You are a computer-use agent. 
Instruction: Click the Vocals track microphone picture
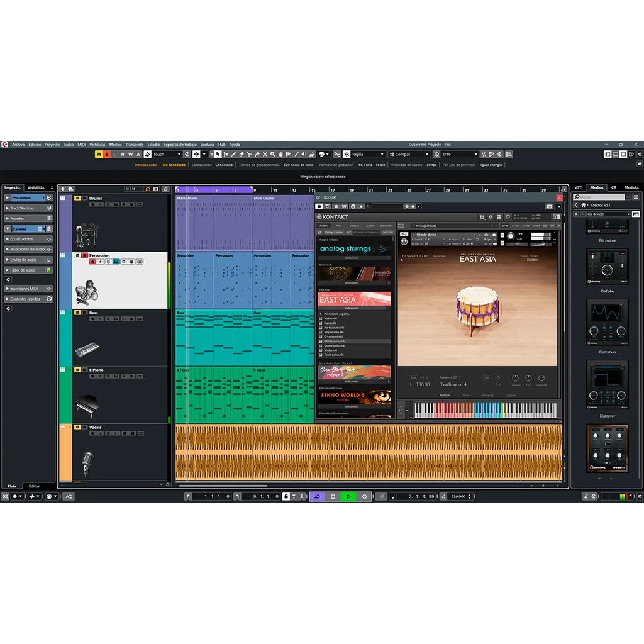pos(87,464)
